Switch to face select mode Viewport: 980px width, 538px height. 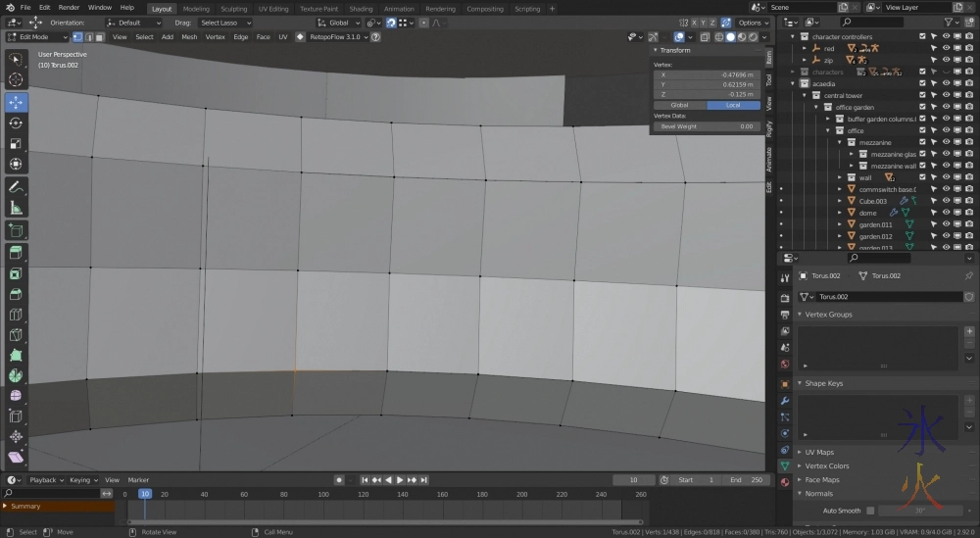pyautogui.click(x=99, y=37)
